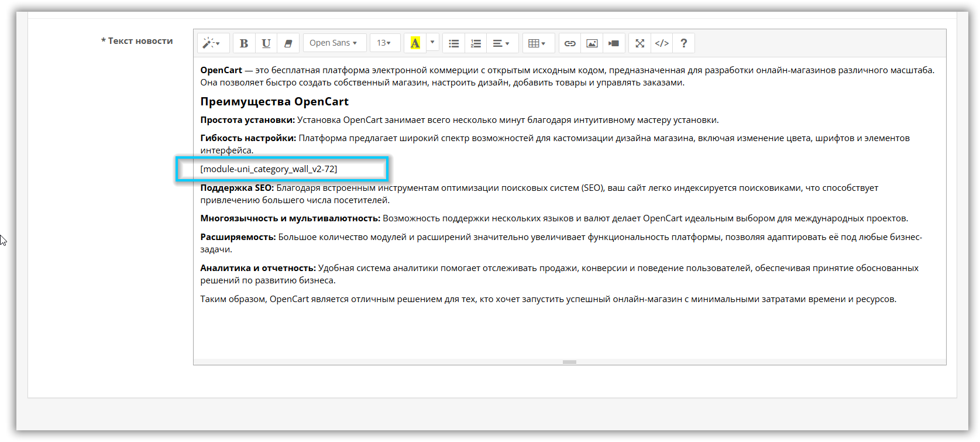Open the magic wand style menu

coord(212,43)
